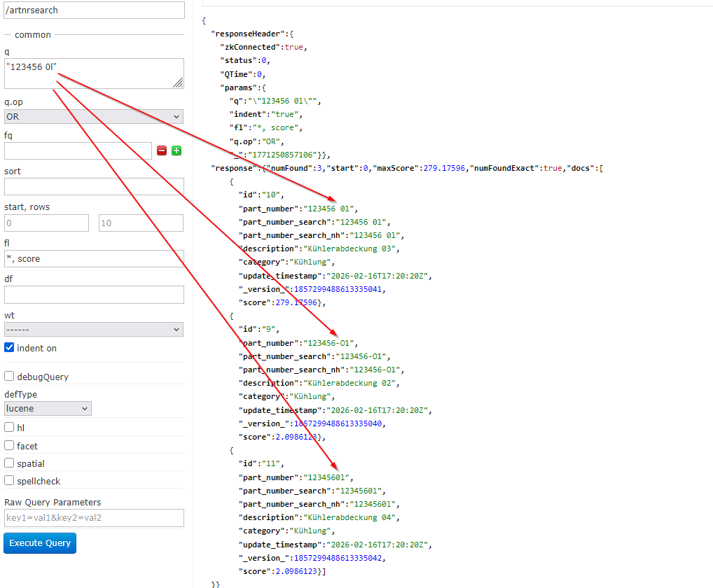
Task: Enable the spellcheck option
Action: click(8, 480)
